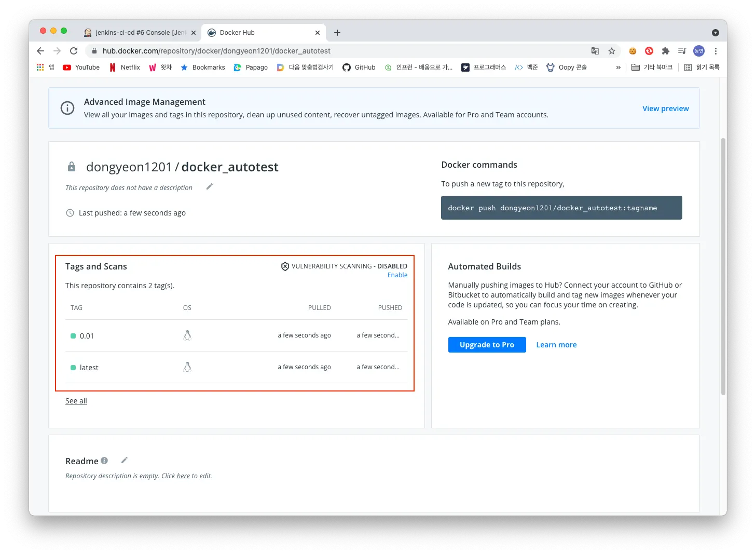Open a new browser tab
The width and height of the screenshot is (756, 554).
(x=337, y=33)
